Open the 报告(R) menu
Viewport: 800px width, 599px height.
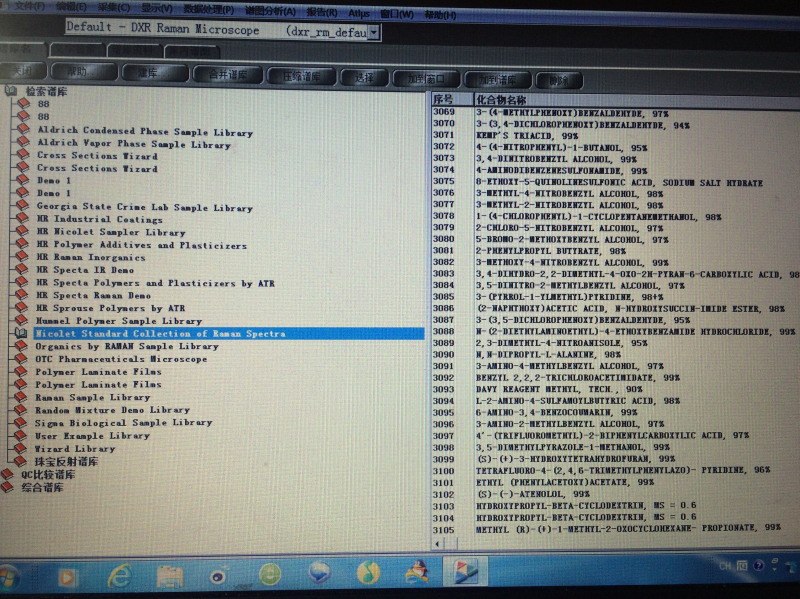click(322, 12)
